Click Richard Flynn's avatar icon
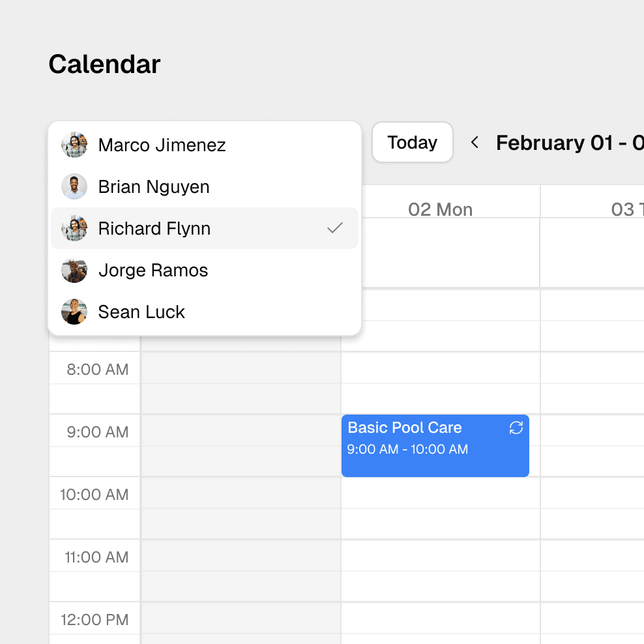644x644 pixels. click(x=74, y=229)
